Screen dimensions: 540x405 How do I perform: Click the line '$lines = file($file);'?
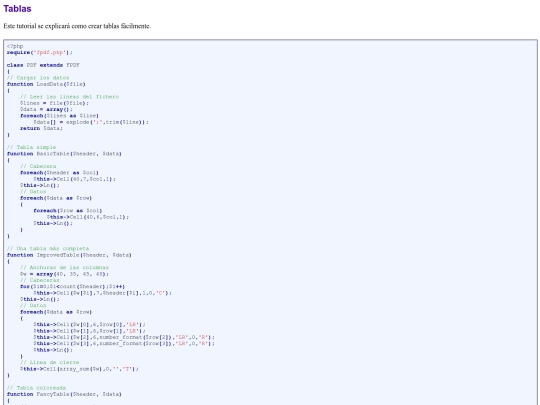(x=54, y=103)
